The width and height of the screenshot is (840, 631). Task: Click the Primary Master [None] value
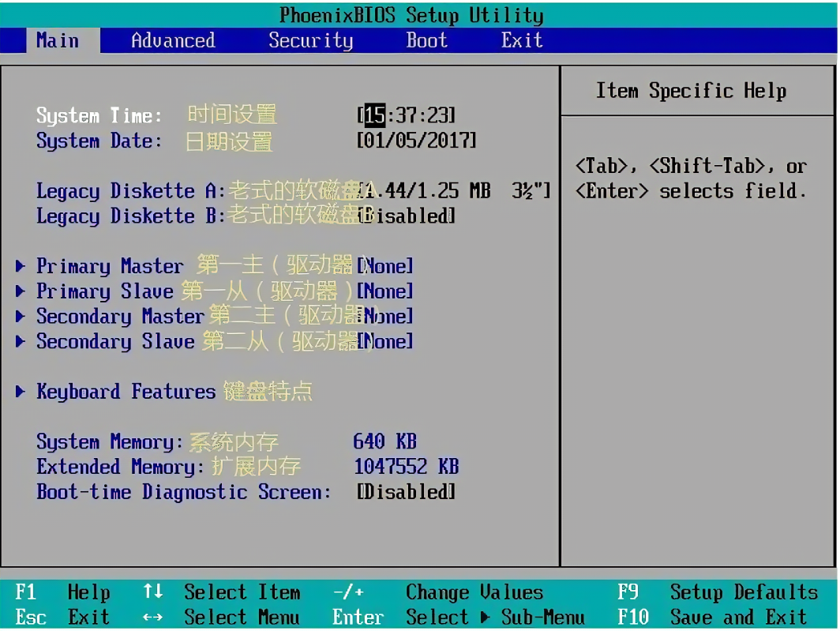point(385,266)
